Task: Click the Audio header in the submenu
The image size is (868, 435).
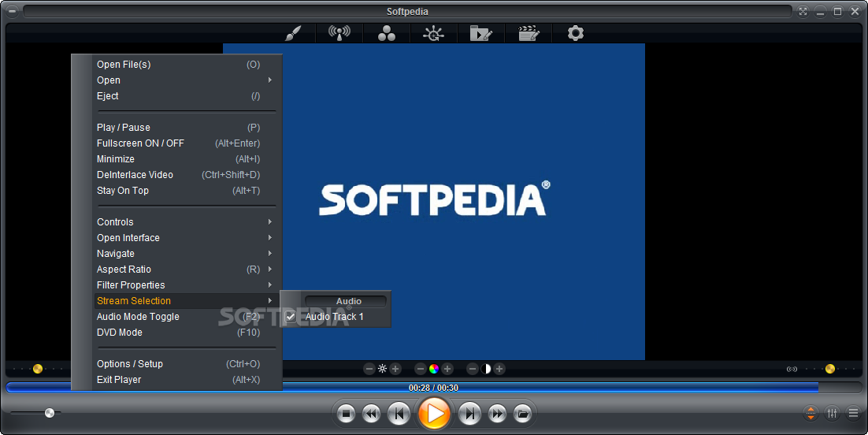Action: (x=346, y=302)
